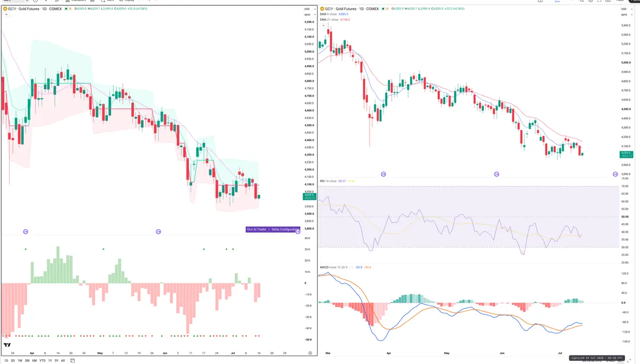Viewport: 640px width, 364px height.
Task: Click the RSI 14 close indicator label
Action: (x=329, y=181)
